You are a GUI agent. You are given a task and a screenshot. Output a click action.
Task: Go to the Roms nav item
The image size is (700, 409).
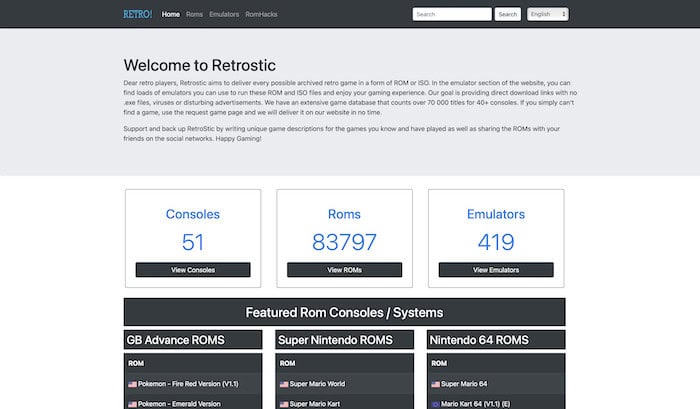[x=194, y=14]
